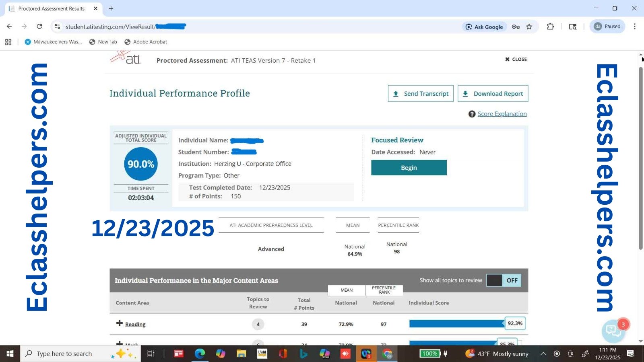This screenshot has width=644, height=362.
Task: Click the chat support bubble icon
Action: (613, 331)
